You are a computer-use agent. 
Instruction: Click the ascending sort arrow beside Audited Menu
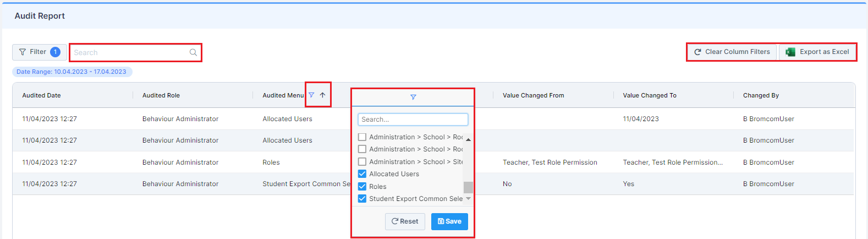pyautogui.click(x=322, y=95)
